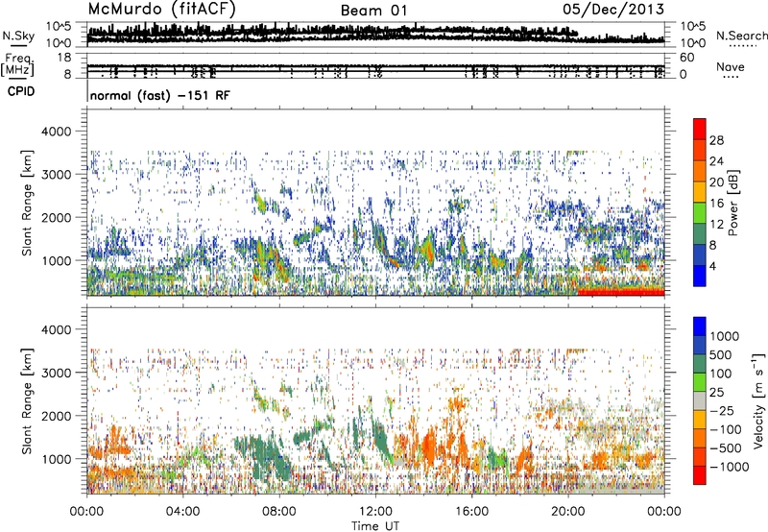The height and width of the screenshot is (532, 768).
Task: Click the '28' tick on Power colorbar
Action: (x=716, y=140)
